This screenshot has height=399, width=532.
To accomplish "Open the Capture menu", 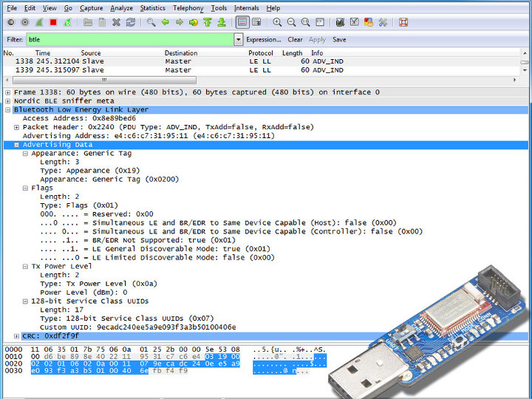I will (92, 8).
